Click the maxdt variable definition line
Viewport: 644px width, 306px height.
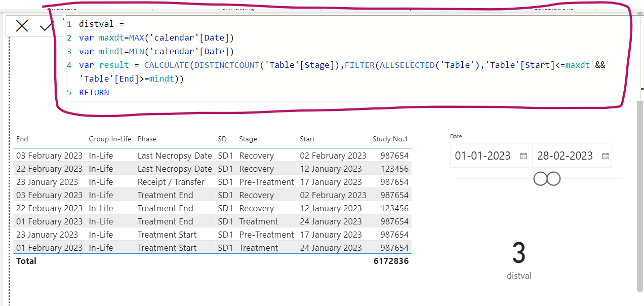pyautogui.click(x=156, y=37)
